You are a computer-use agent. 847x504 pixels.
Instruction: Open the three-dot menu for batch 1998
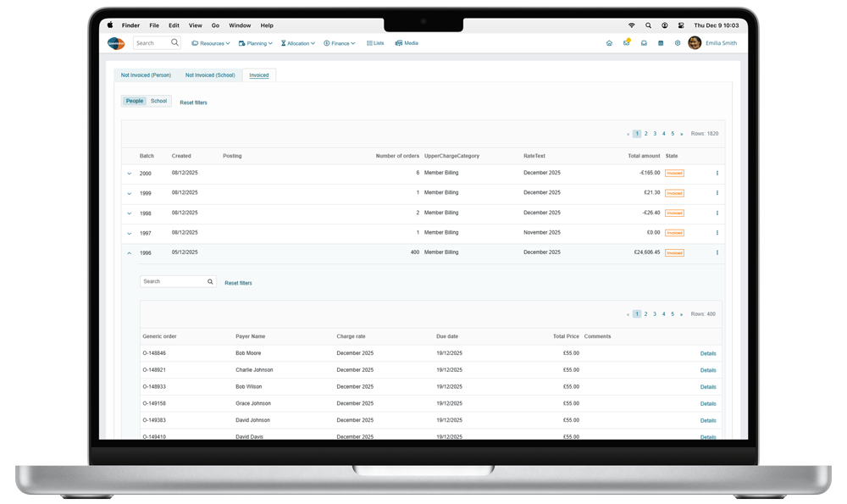tap(717, 213)
